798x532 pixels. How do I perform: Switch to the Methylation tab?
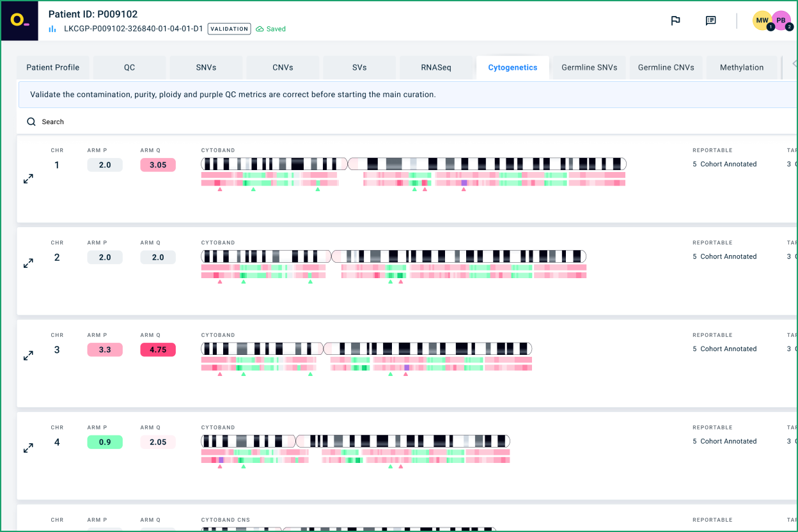742,67
